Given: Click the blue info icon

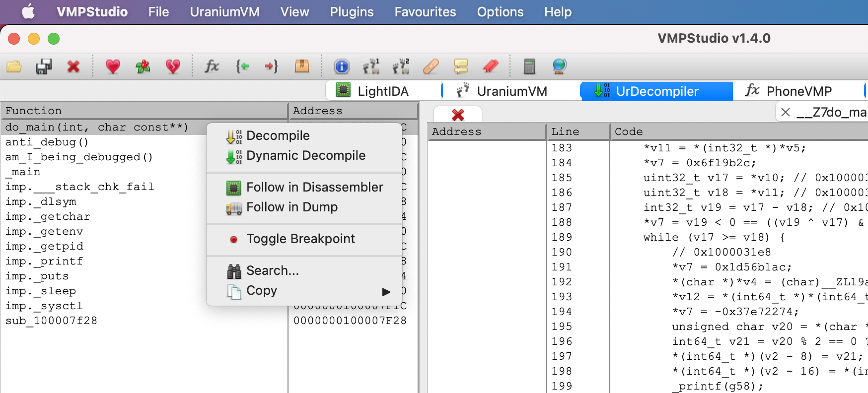Looking at the screenshot, I should [x=342, y=66].
